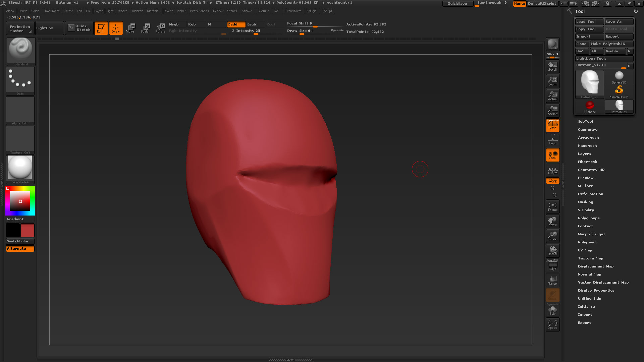
Task: Open the Stroke menu
Action: 247,11
